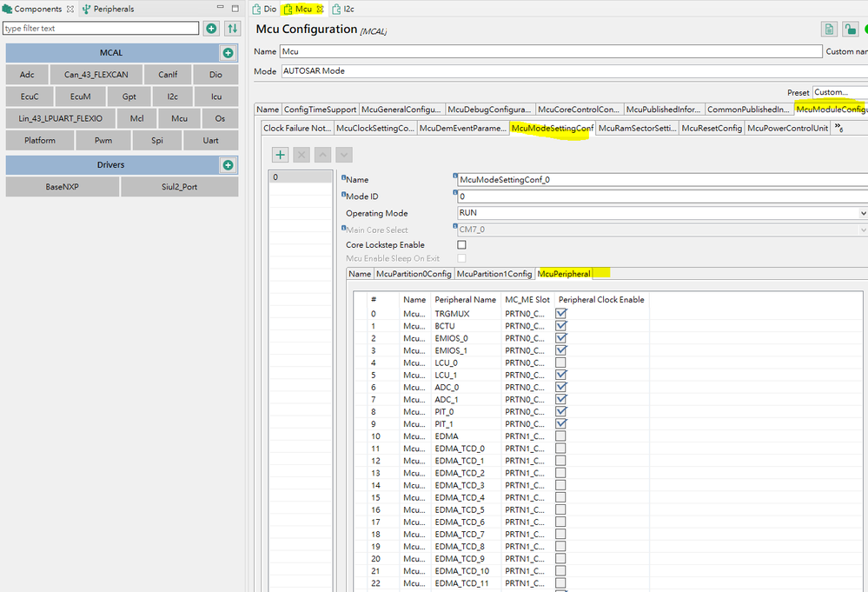The image size is (868, 592).
Task: Open the Preset Custom dropdown
Action: 840,92
